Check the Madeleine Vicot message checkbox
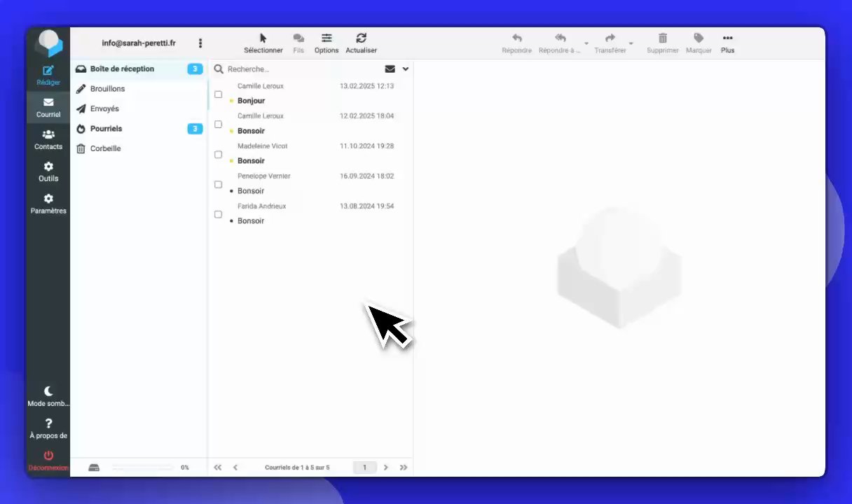This screenshot has height=504, width=852. 218,154
